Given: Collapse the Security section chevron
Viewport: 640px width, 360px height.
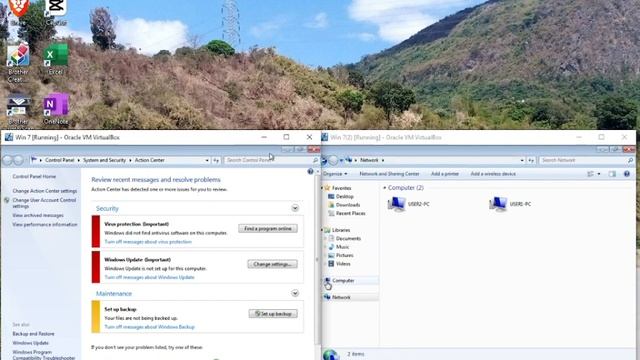Looking at the screenshot, I should tap(295, 209).
